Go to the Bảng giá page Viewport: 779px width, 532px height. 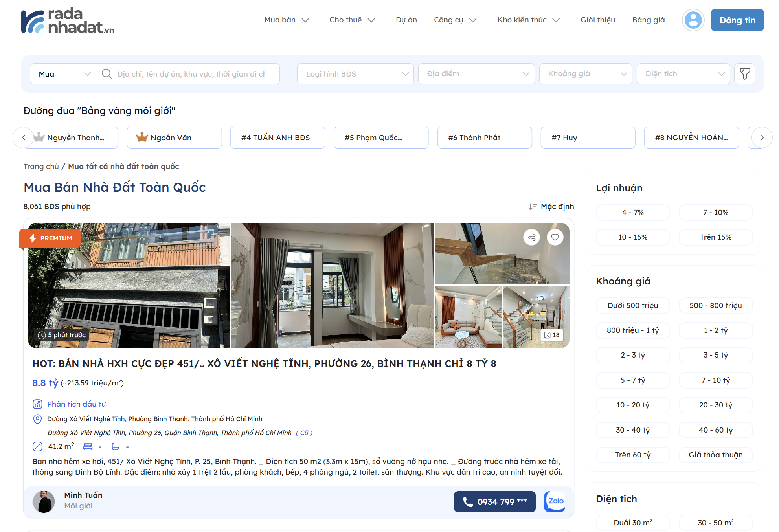[648, 20]
